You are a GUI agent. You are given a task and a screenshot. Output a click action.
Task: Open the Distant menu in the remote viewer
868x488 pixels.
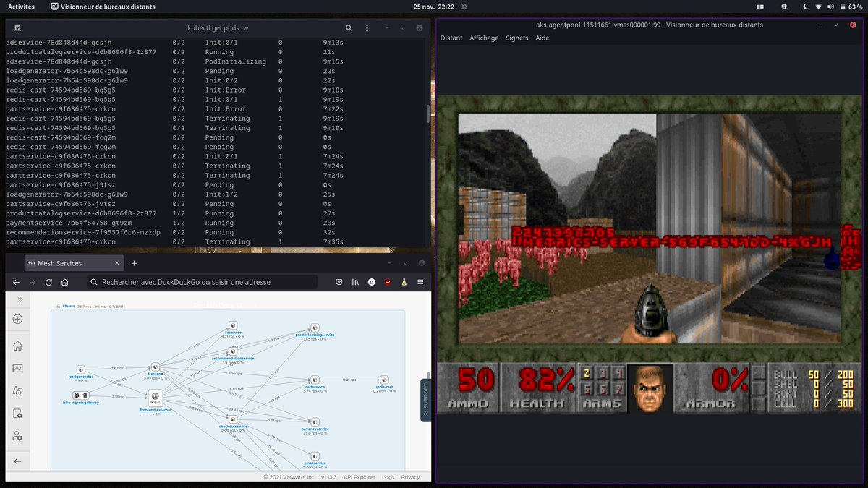click(x=451, y=38)
